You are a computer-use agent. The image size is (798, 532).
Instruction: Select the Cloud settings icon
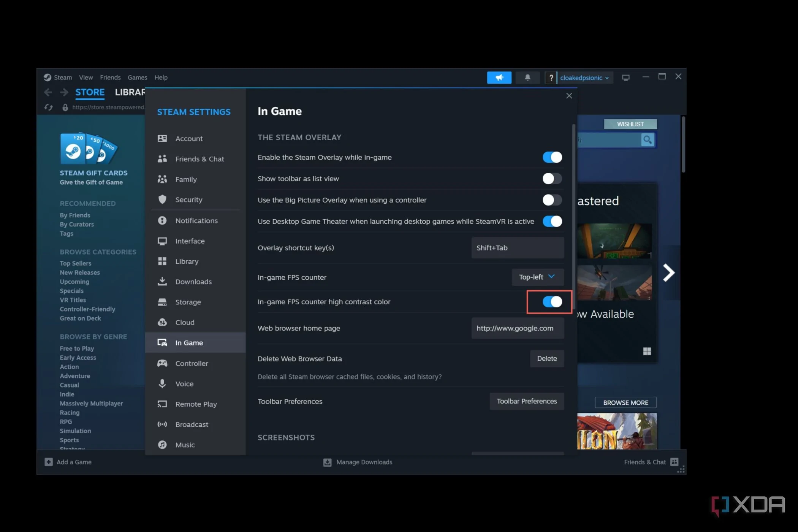click(x=162, y=322)
